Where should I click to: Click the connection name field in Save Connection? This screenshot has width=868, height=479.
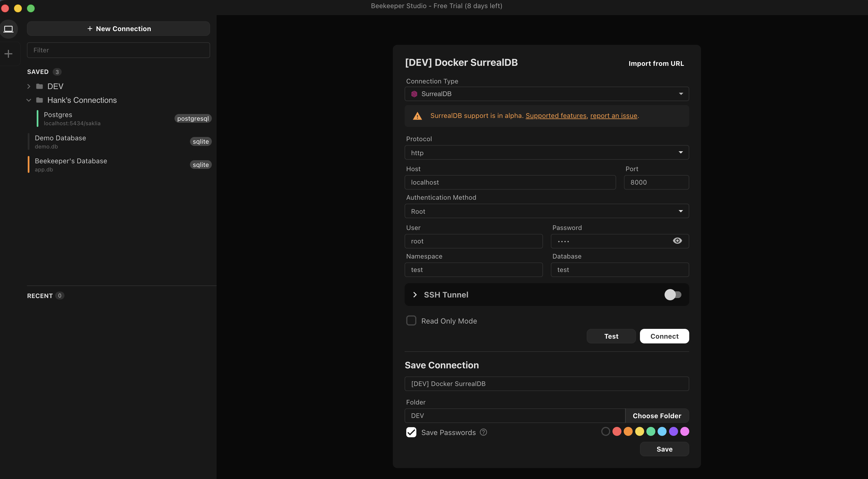(547, 384)
